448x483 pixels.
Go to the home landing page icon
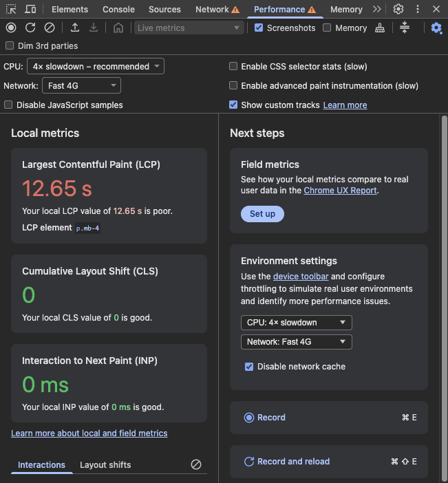tap(118, 28)
